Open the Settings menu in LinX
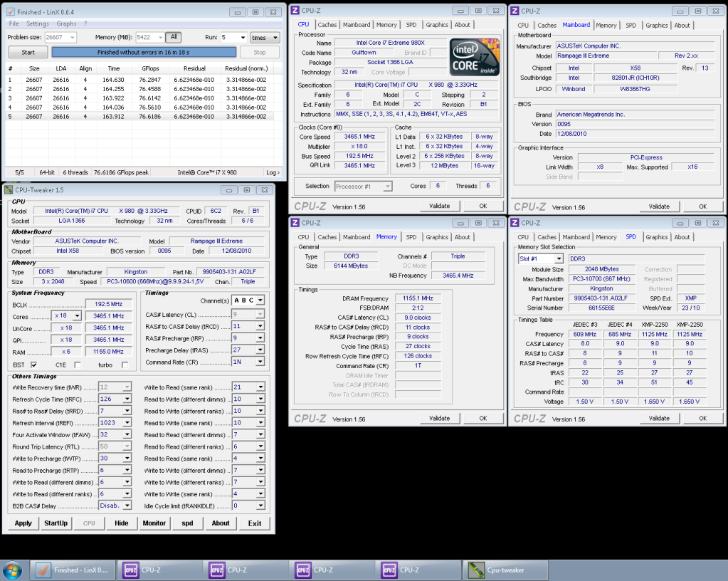728x581 pixels. tap(38, 23)
